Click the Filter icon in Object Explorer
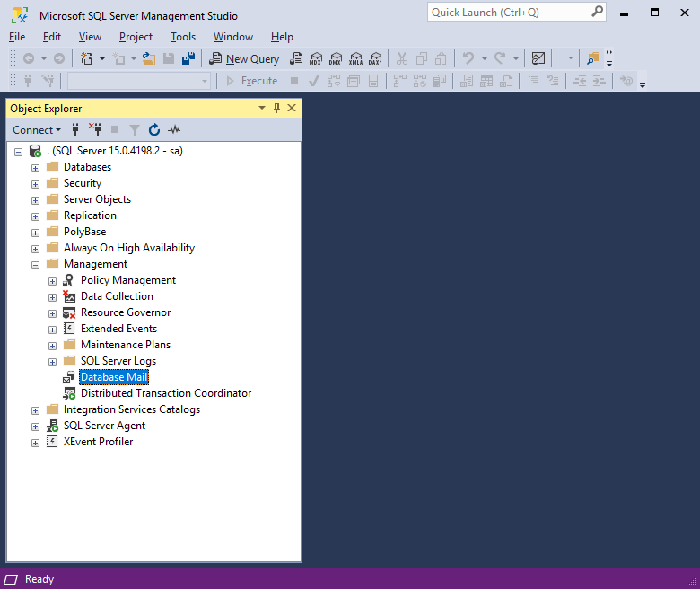Image resolution: width=700 pixels, height=589 pixels. 135,130
